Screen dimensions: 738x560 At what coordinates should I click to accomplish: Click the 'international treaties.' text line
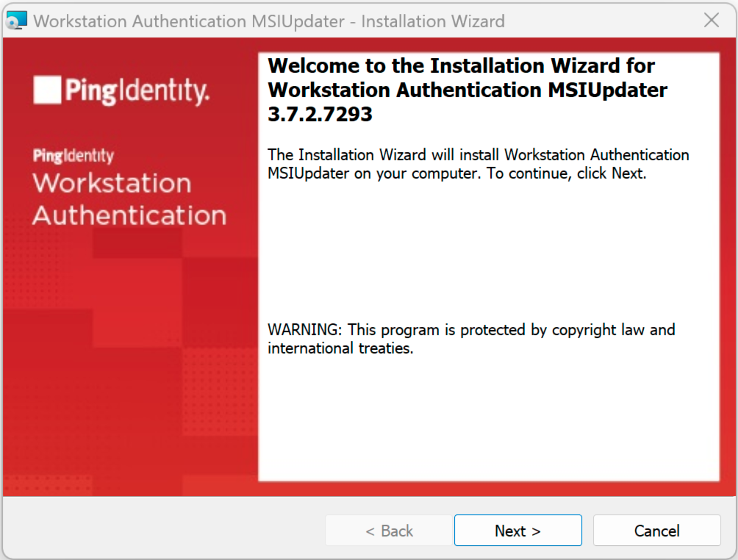click(340, 348)
